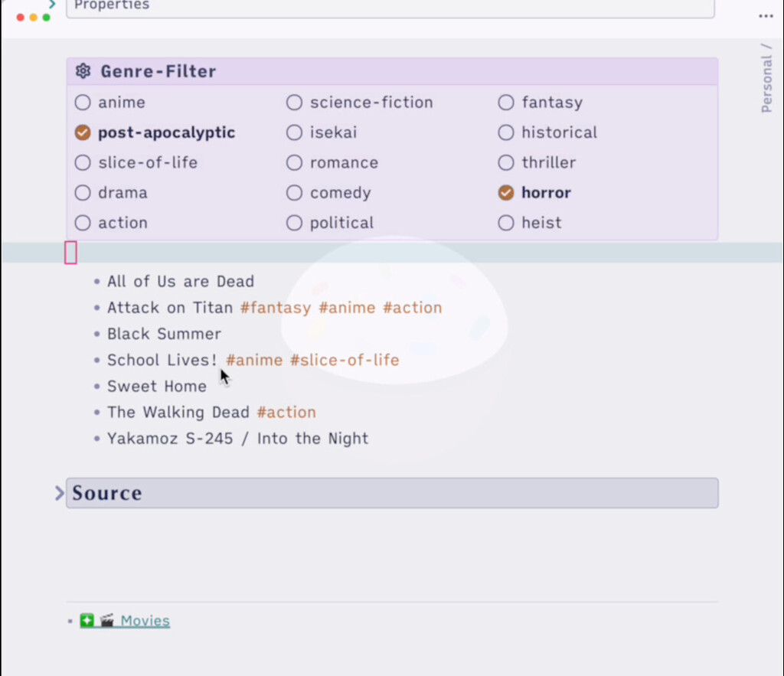
Task: Select the heist genre option
Action: coord(505,222)
